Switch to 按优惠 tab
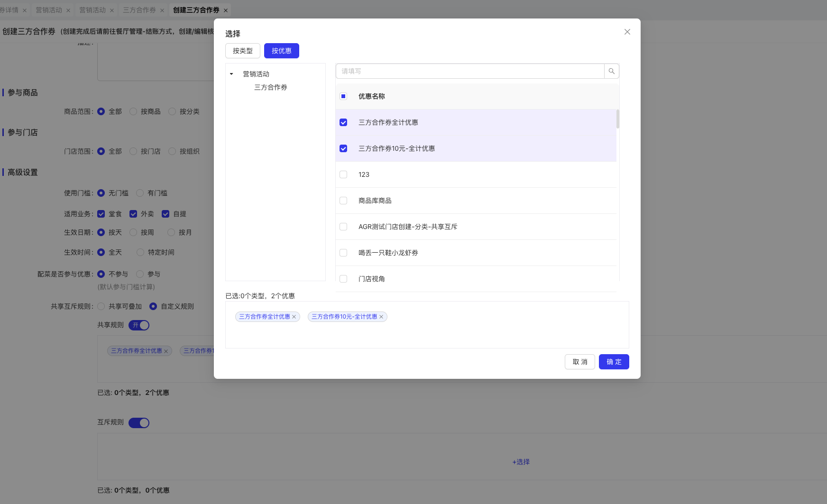 click(x=281, y=51)
